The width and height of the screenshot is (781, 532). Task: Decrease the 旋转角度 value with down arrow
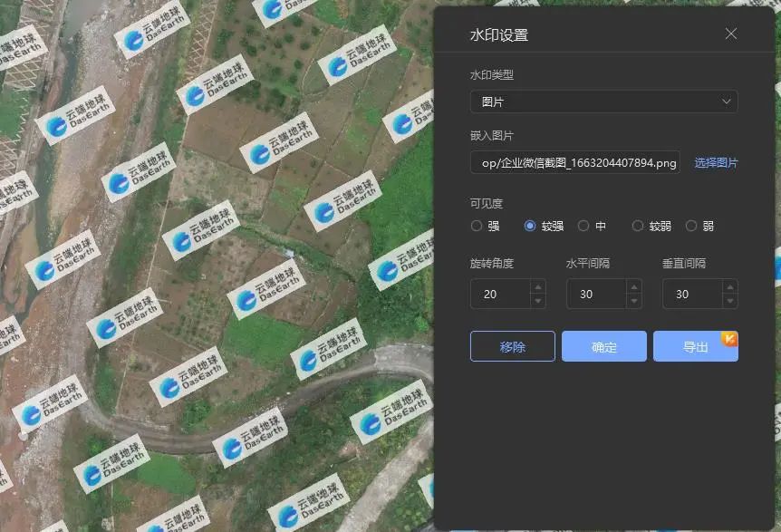coord(538,301)
